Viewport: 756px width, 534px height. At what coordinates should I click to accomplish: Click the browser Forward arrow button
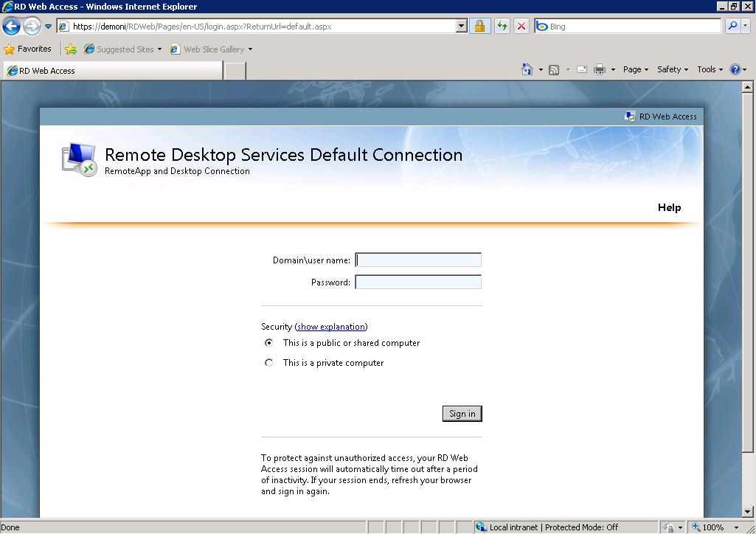[32, 26]
